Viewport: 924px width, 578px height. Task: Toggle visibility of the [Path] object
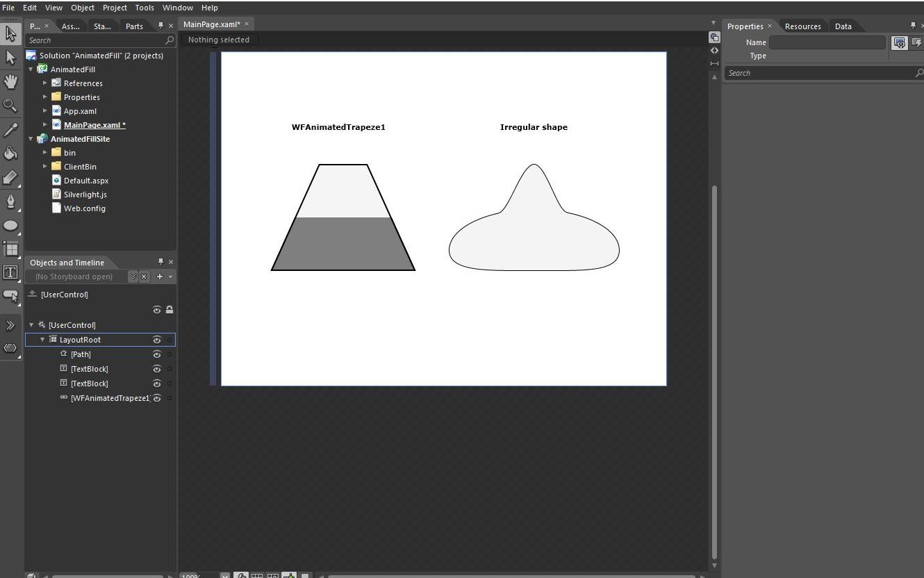157,354
